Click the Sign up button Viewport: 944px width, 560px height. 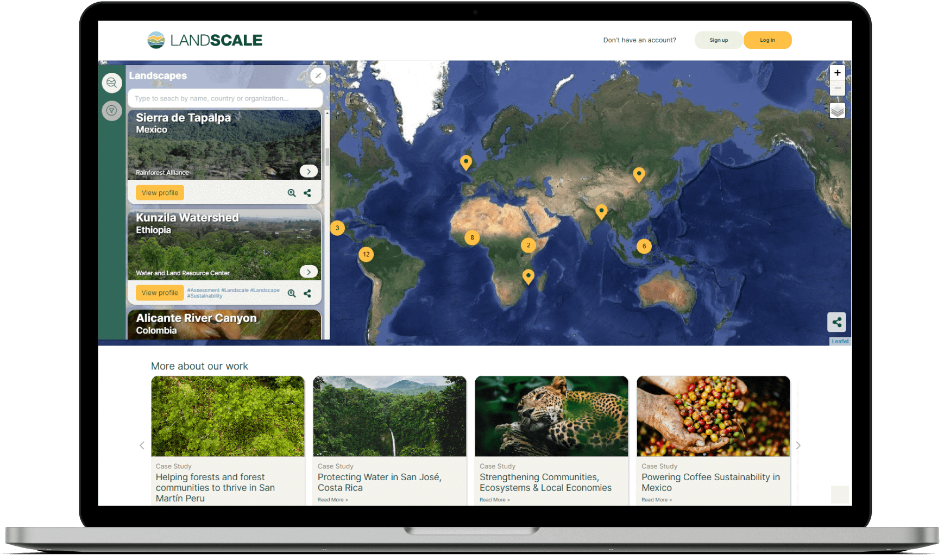pyautogui.click(x=718, y=40)
